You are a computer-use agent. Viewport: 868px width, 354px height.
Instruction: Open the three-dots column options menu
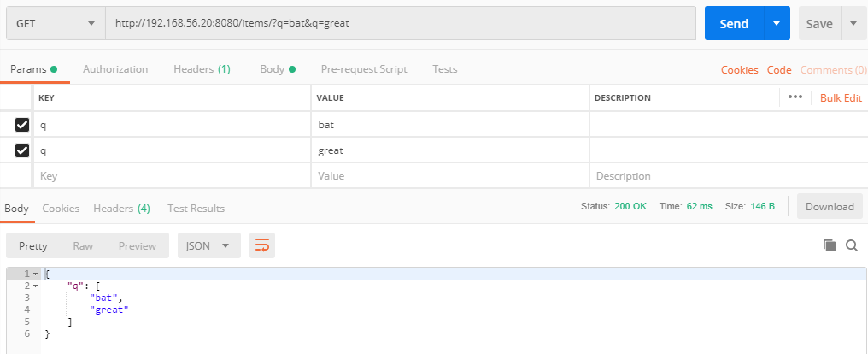tap(795, 97)
